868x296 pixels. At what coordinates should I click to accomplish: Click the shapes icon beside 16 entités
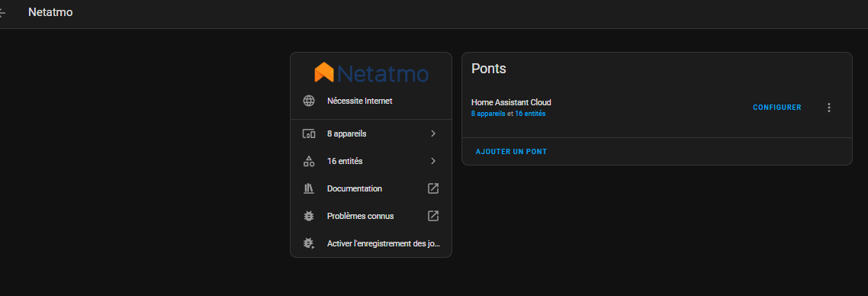(309, 161)
